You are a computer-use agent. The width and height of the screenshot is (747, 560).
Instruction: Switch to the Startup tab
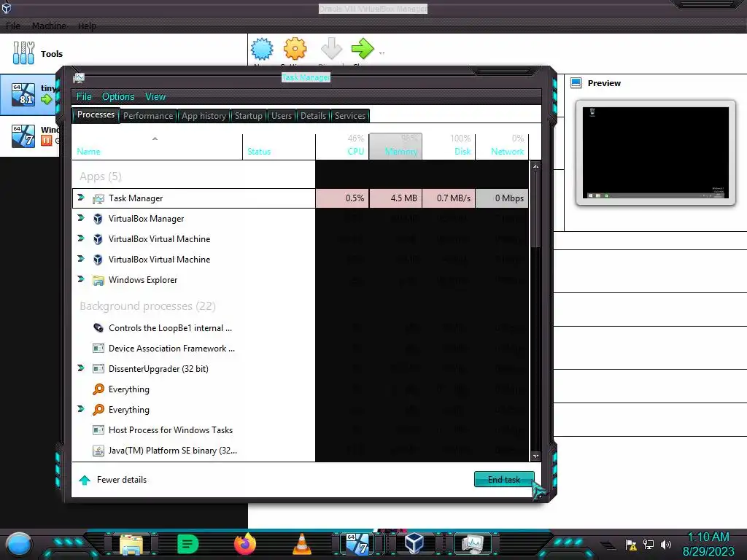248,116
